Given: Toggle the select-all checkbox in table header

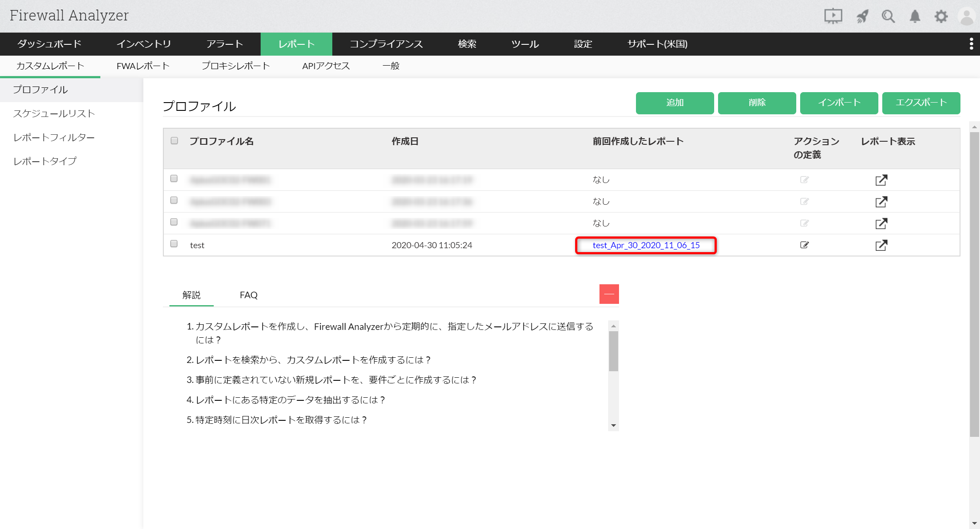Looking at the screenshot, I should 175,141.
